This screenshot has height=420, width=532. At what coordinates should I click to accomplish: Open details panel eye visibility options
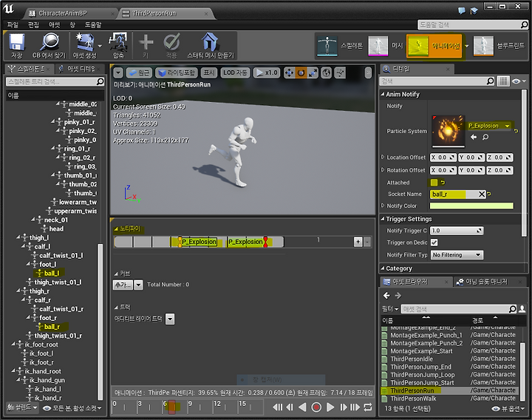519,81
